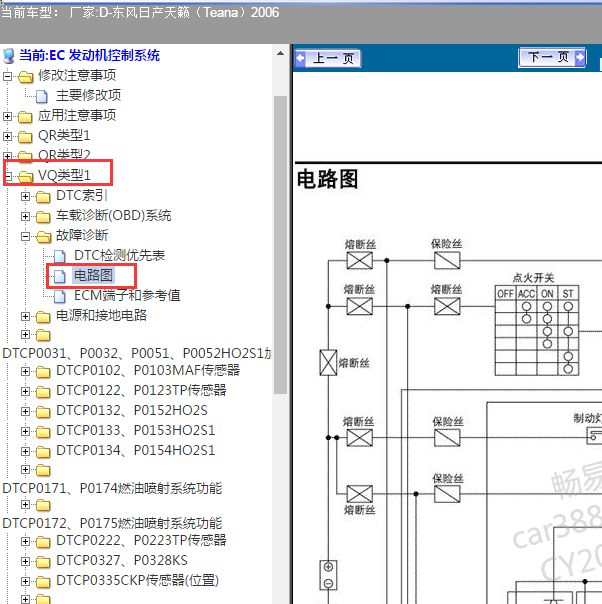Click the 故障诊断 open folder icon

[x=43, y=237]
